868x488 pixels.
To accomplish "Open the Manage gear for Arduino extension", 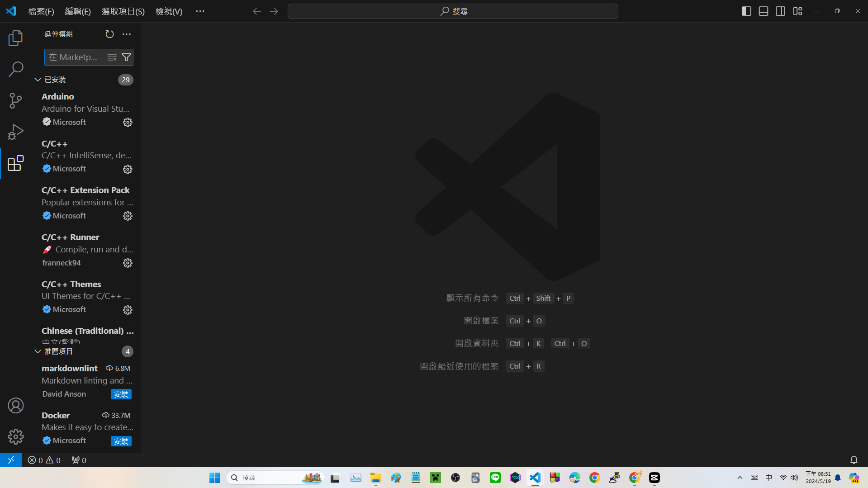I will pos(128,123).
